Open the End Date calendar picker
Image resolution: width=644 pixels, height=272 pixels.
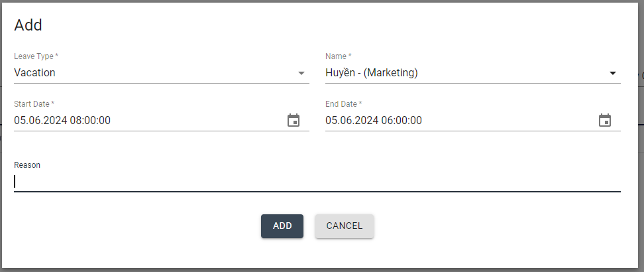click(x=605, y=120)
